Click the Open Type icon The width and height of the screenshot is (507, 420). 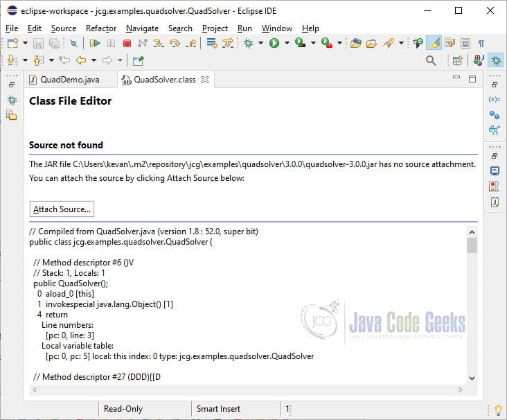[356, 43]
